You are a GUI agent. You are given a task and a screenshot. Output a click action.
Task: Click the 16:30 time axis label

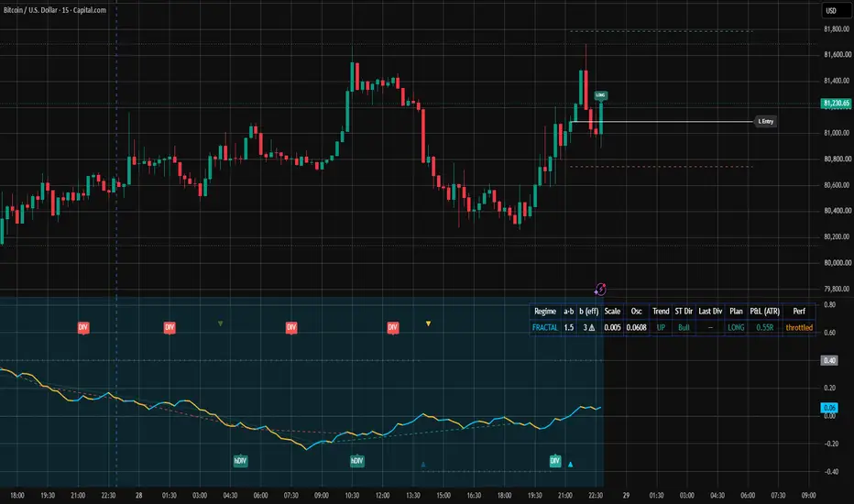pos(474,495)
